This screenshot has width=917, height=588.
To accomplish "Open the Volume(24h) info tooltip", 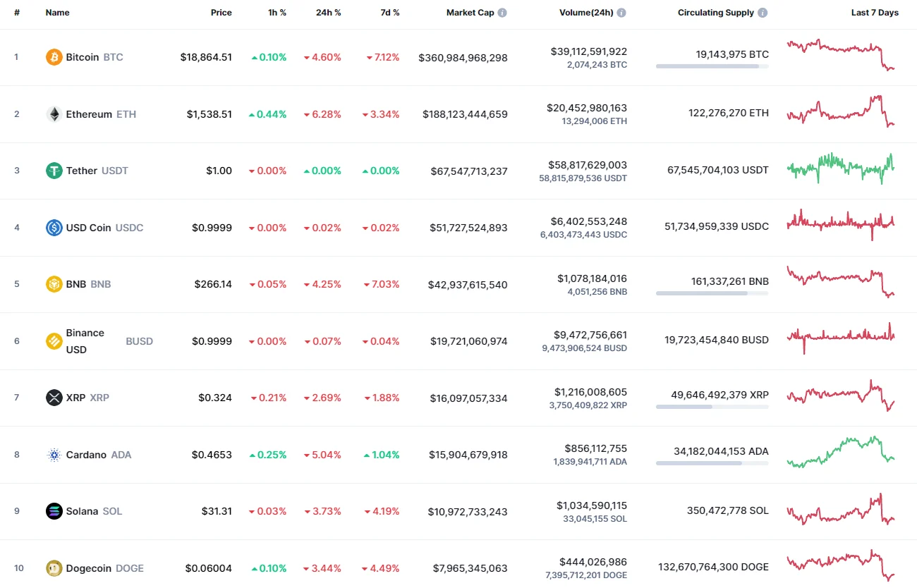I will 621,12.
